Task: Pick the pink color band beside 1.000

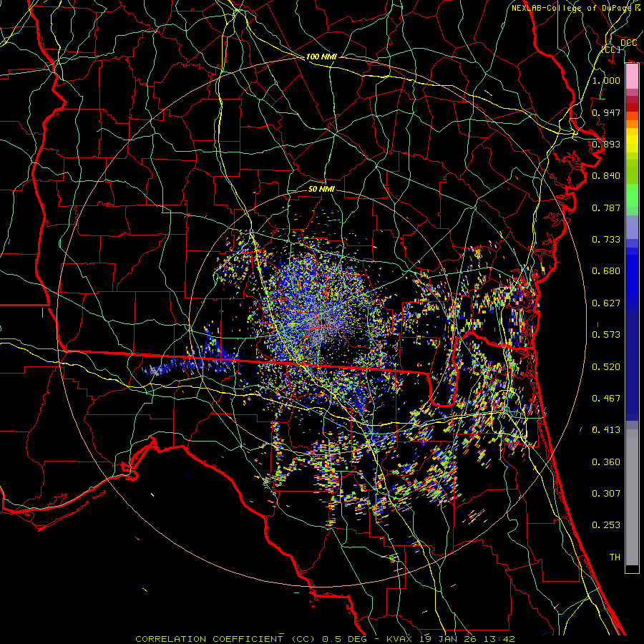Action: (632, 77)
